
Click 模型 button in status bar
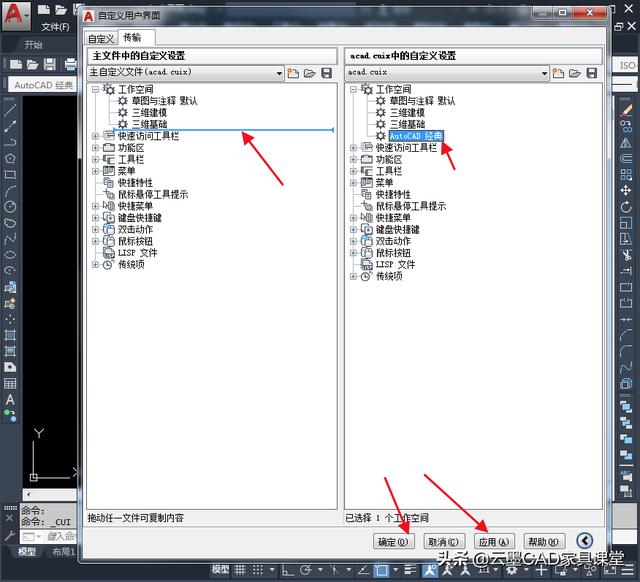[220, 569]
